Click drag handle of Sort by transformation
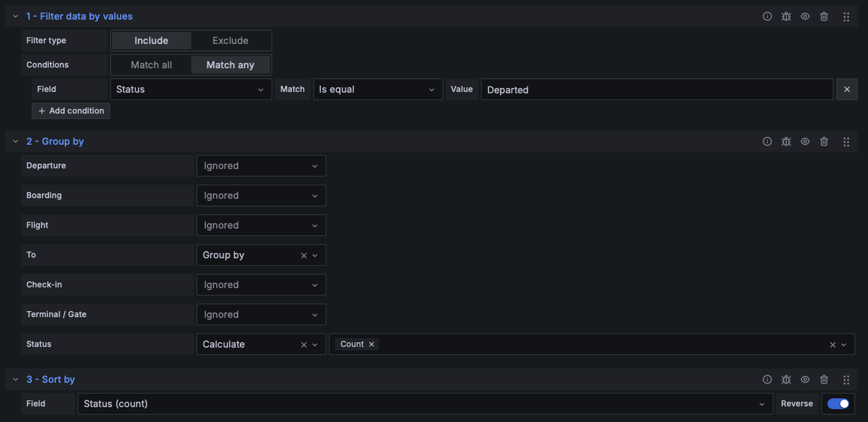The image size is (868, 422). (x=846, y=380)
